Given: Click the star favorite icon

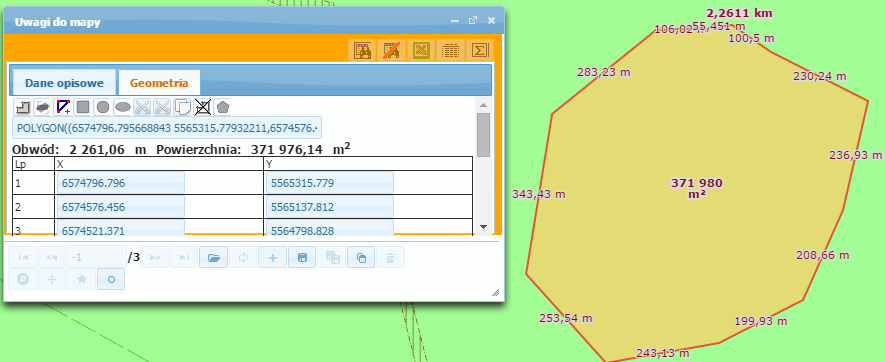Looking at the screenshot, I should pyautogui.click(x=81, y=279).
